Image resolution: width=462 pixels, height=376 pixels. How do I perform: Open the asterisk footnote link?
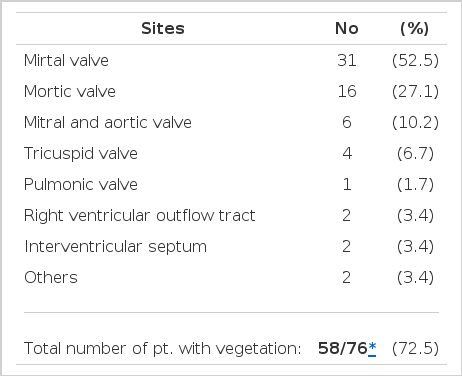click(372, 348)
